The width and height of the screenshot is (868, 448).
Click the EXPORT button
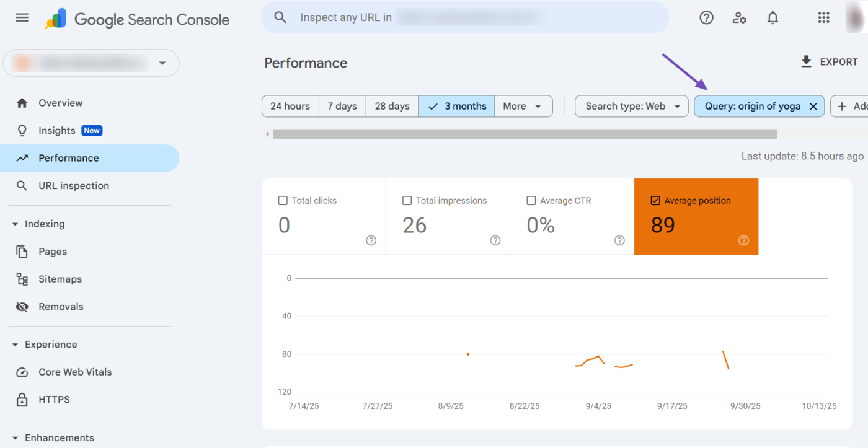point(829,62)
